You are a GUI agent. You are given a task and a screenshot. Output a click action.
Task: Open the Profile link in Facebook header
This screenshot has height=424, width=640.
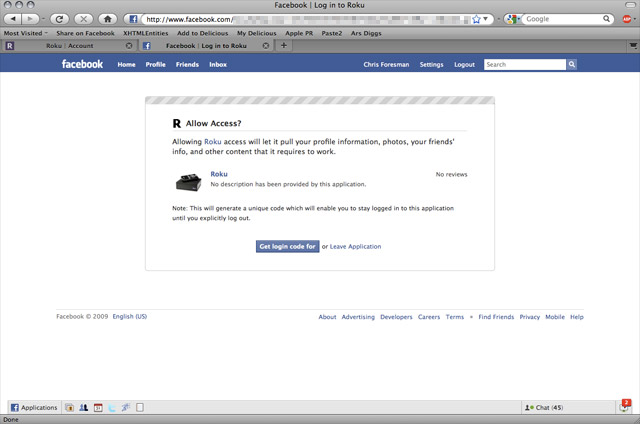(156, 64)
